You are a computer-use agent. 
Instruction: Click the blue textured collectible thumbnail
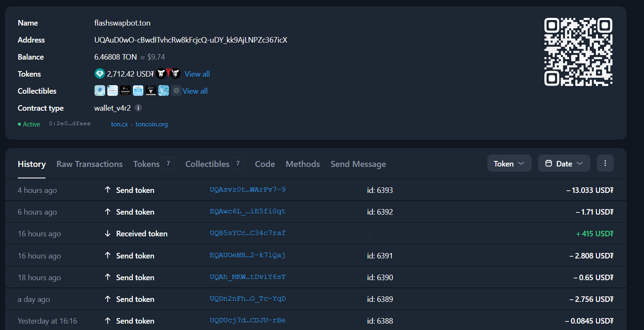(163, 91)
